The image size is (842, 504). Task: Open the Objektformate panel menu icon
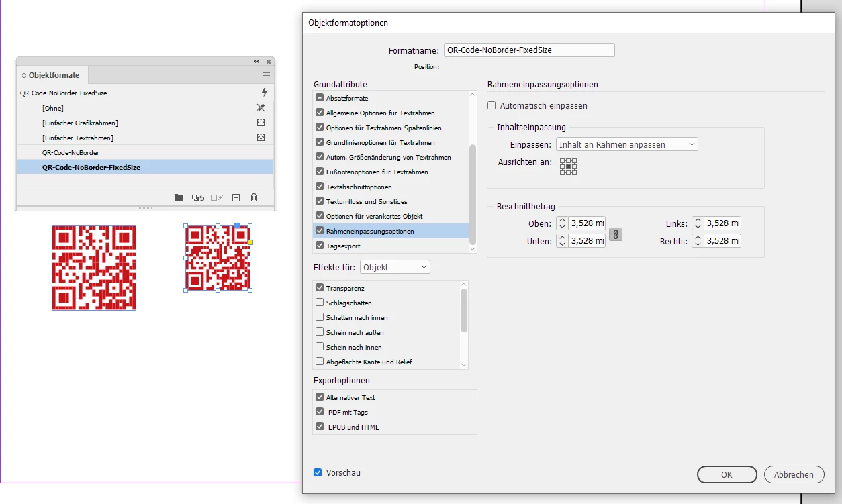click(x=267, y=75)
